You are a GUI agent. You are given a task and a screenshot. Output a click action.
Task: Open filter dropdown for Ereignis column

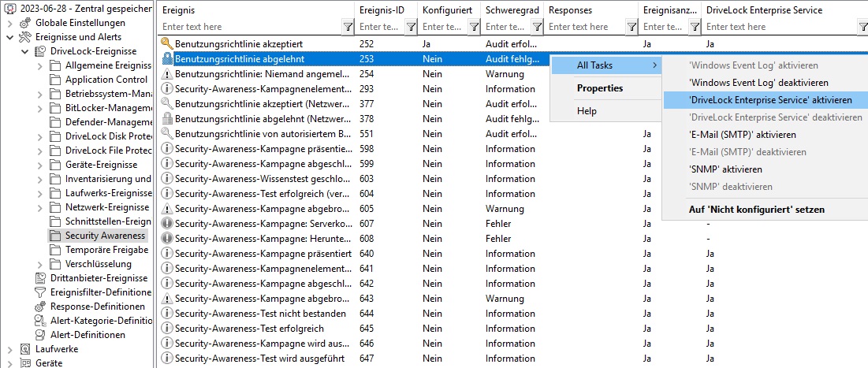point(348,27)
